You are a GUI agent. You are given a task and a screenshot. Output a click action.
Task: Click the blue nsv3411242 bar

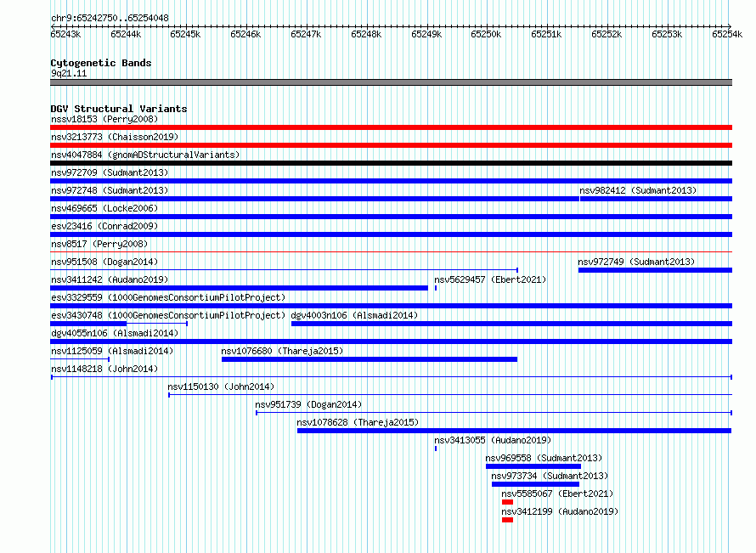[x=240, y=288]
